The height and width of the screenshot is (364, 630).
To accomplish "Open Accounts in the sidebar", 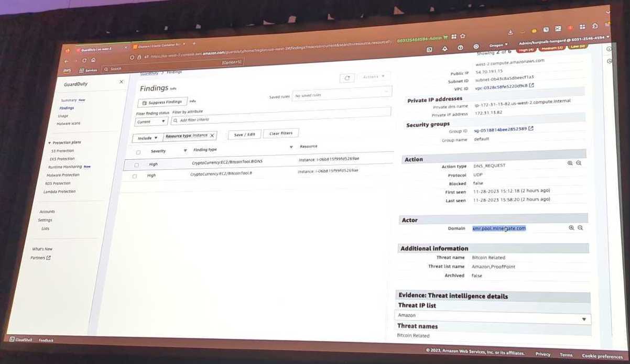I will point(47,212).
